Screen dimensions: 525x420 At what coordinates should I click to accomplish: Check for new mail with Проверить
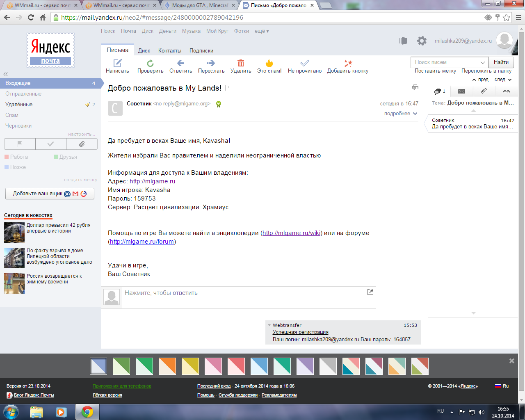[x=150, y=66]
